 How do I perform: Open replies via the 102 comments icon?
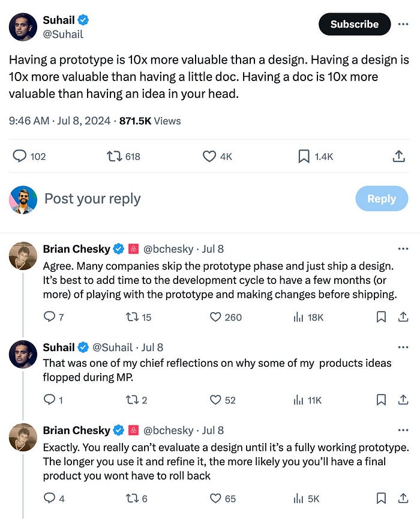(x=19, y=156)
